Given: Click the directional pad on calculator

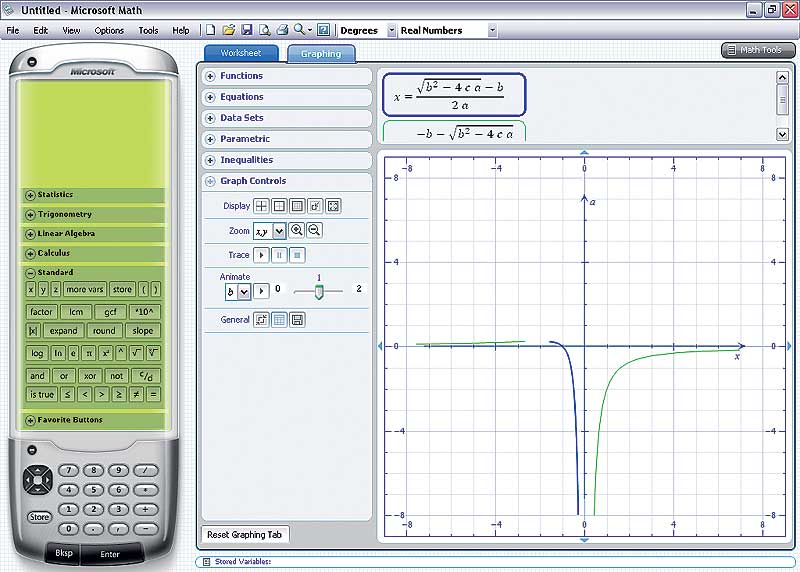Looking at the screenshot, I should click(x=38, y=480).
